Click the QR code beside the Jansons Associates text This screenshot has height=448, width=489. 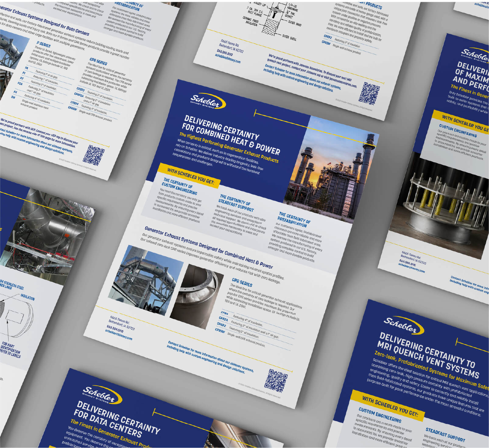(370, 93)
